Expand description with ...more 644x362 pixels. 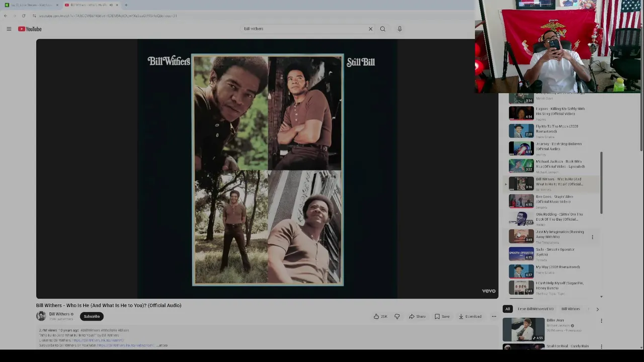tap(162, 345)
